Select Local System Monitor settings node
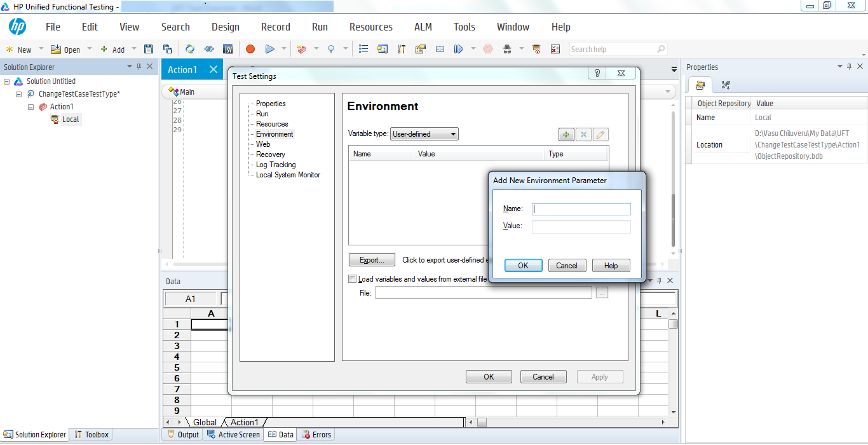This screenshot has height=445, width=868. coord(288,175)
